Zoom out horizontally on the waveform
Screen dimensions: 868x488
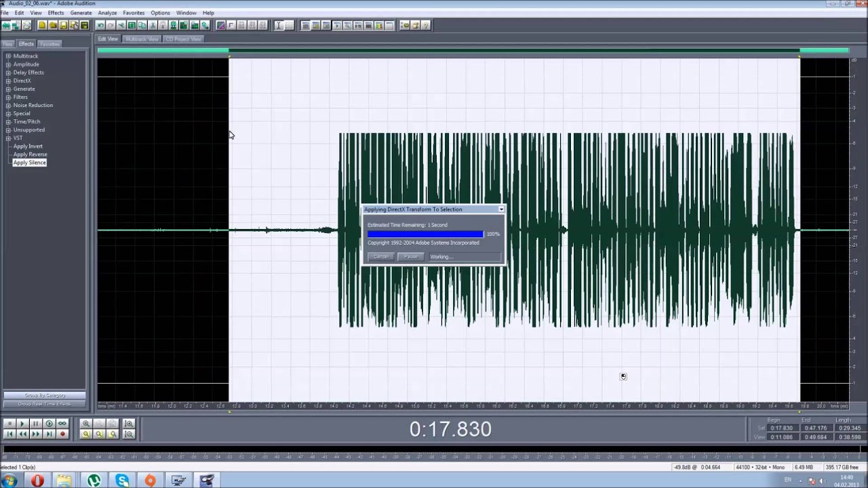100,424
